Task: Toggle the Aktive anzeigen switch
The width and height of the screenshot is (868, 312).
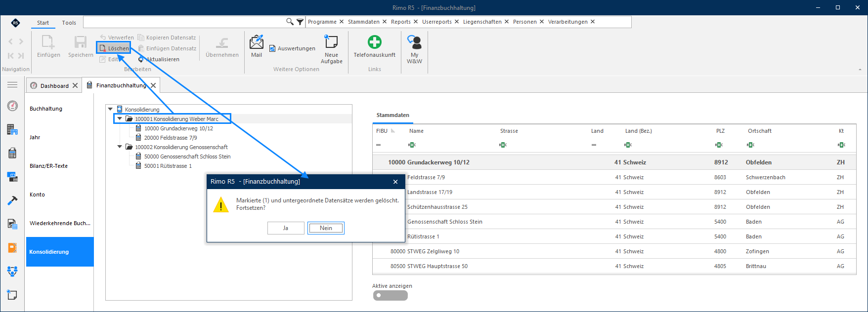Action: pos(390,295)
